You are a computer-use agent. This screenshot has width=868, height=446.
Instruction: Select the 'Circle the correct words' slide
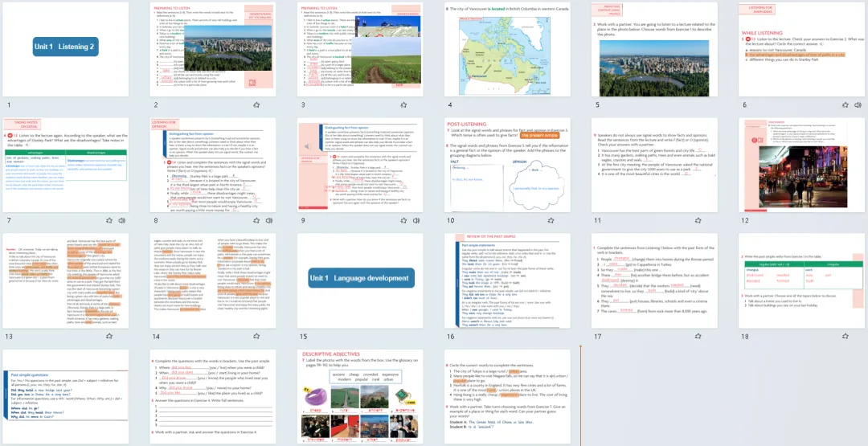point(507,396)
